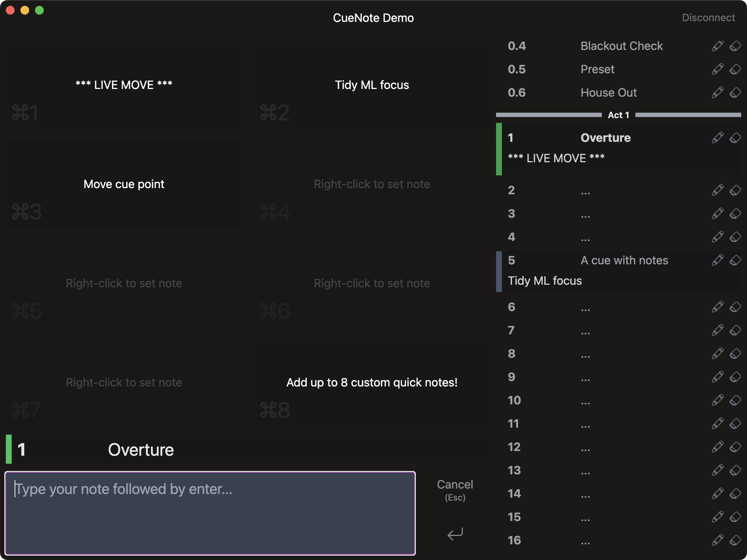Submit note with the return arrow icon
The image size is (747, 560).
[455, 534]
